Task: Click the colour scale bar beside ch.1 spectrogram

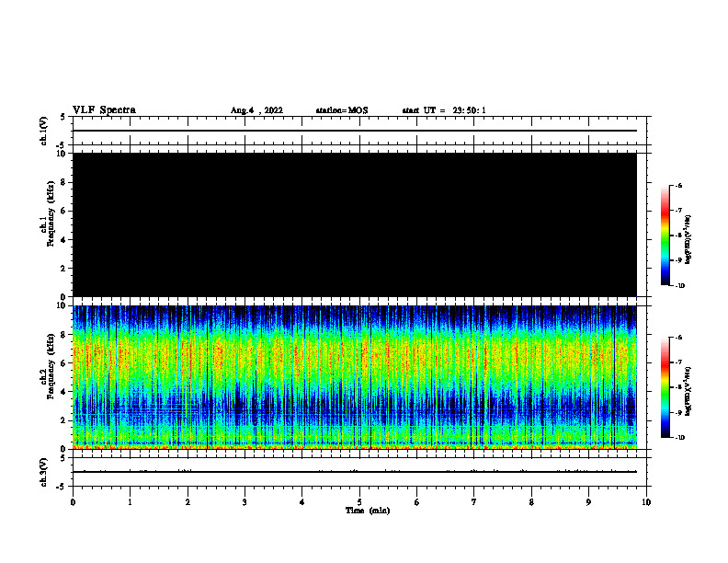Action: tap(665, 236)
